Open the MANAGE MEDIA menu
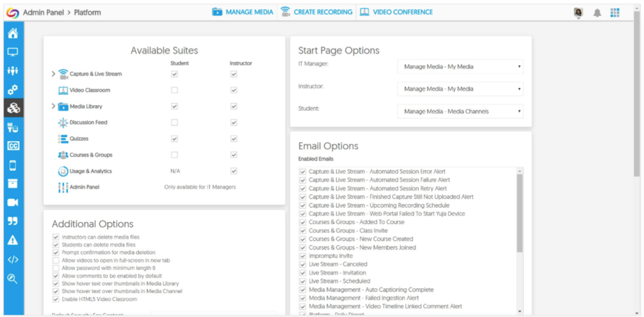 point(242,12)
